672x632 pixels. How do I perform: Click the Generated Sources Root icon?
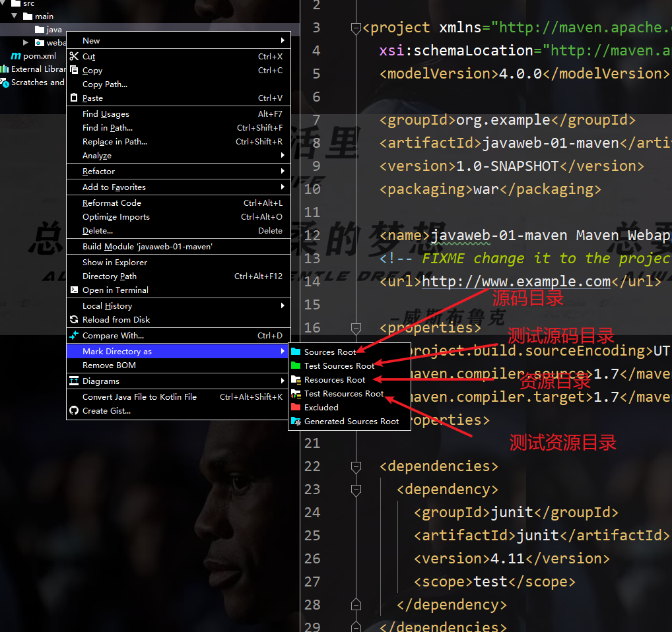[296, 421]
